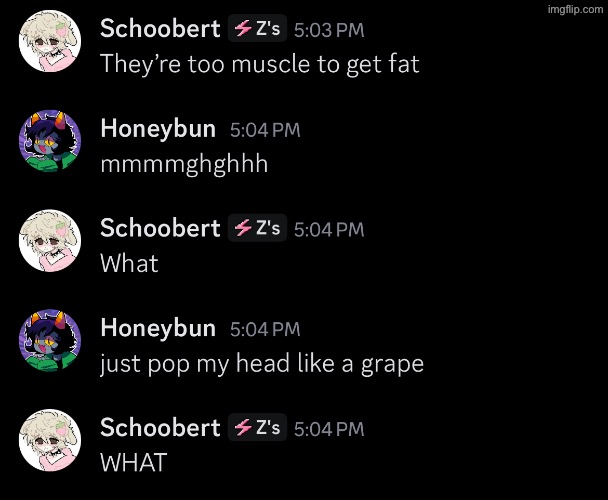Click the Z's tag above the lowercase 'What' message
The image size is (608, 500).
257,228
